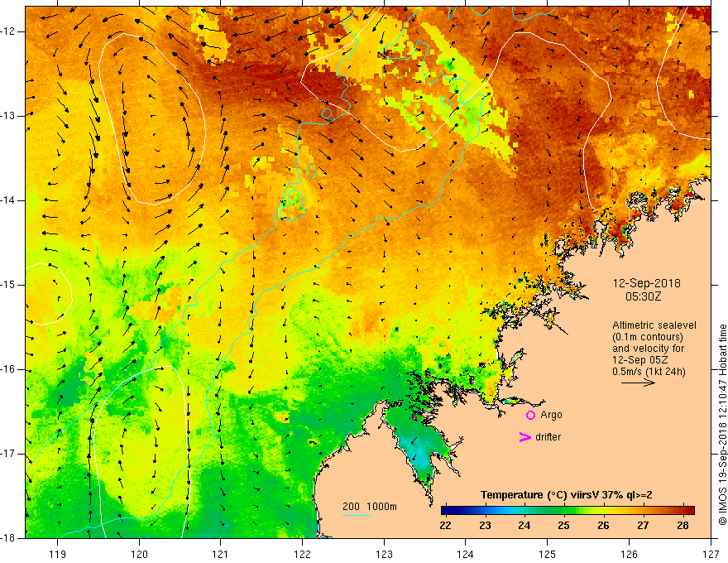Click the 'drifter' legend label

point(548,437)
